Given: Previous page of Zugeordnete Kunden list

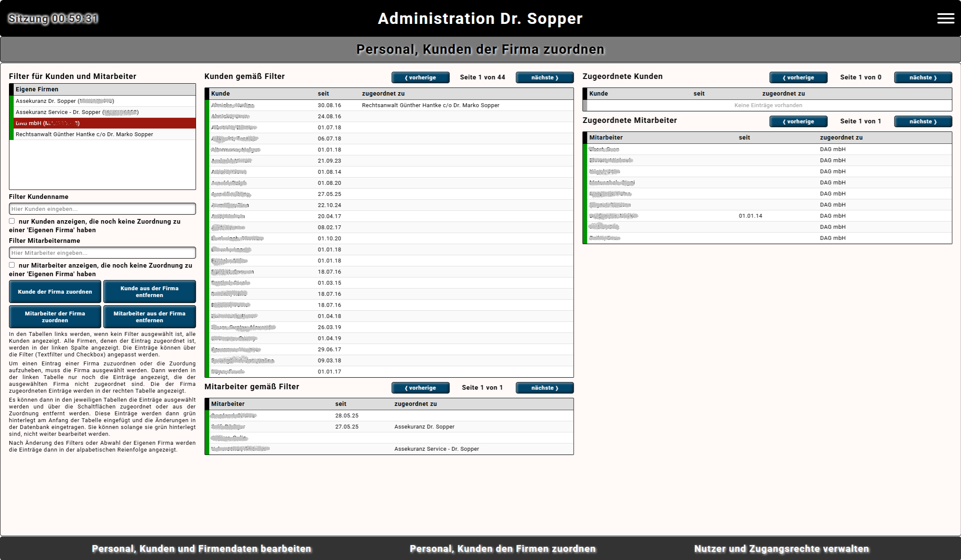Looking at the screenshot, I should point(798,78).
